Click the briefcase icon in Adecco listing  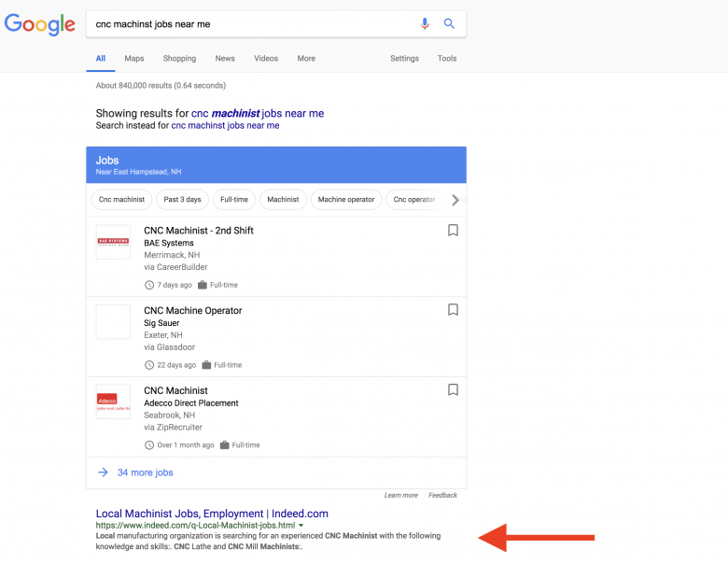click(x=225, y=445)
